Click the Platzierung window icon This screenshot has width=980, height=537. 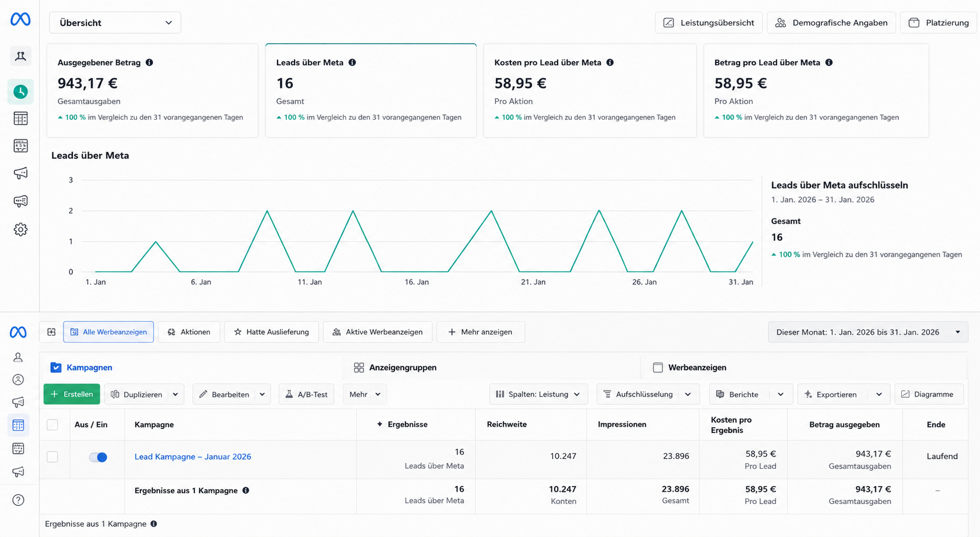point(914,23)
